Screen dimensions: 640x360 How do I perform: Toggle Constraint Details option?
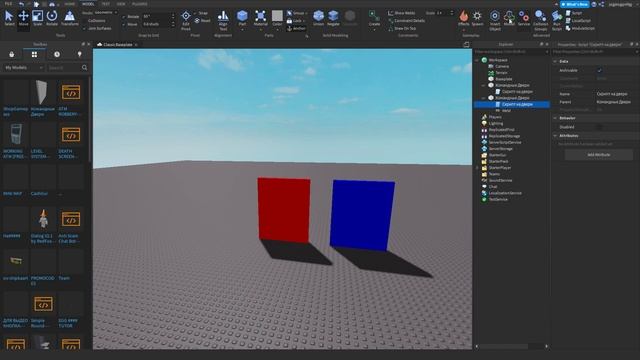click(x=406, y=21)
